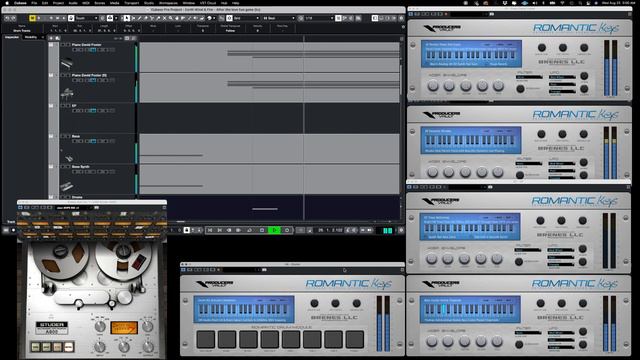
Task: Click the Piano David Foster (D) grand piano icon
Action: pyautogui.click(x=67, y=94)
